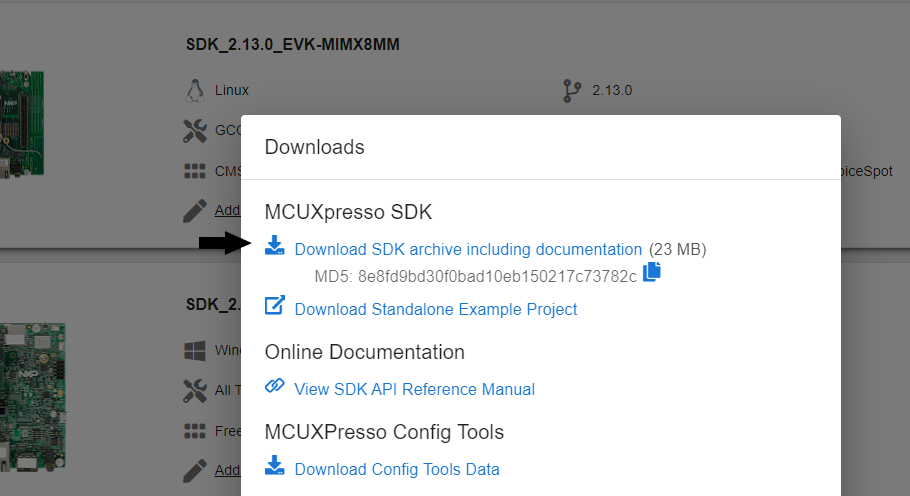This screenshot has height=496, width=910.
Task: Click the grid components icon in first SDK
Action: tap(194, 171)
